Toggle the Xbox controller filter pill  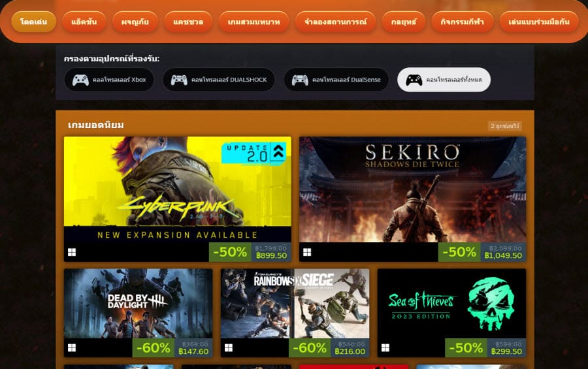tap(109, 80)
